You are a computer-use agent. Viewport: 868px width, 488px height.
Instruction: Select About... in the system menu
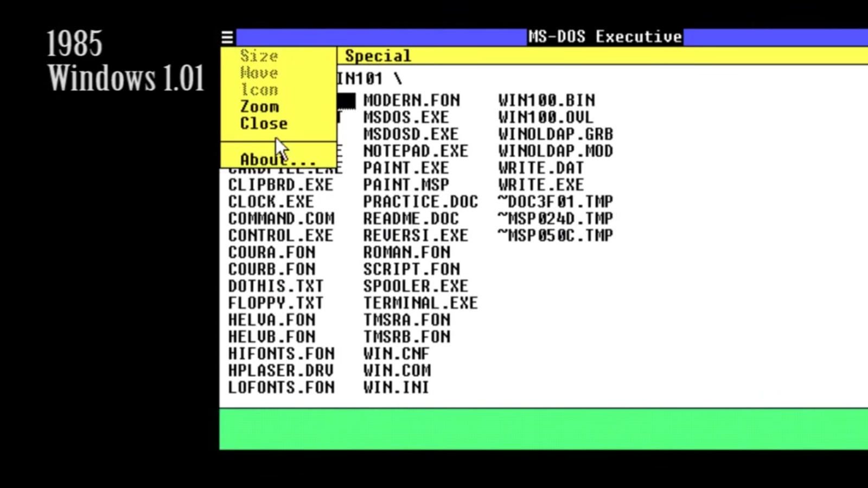278,159
